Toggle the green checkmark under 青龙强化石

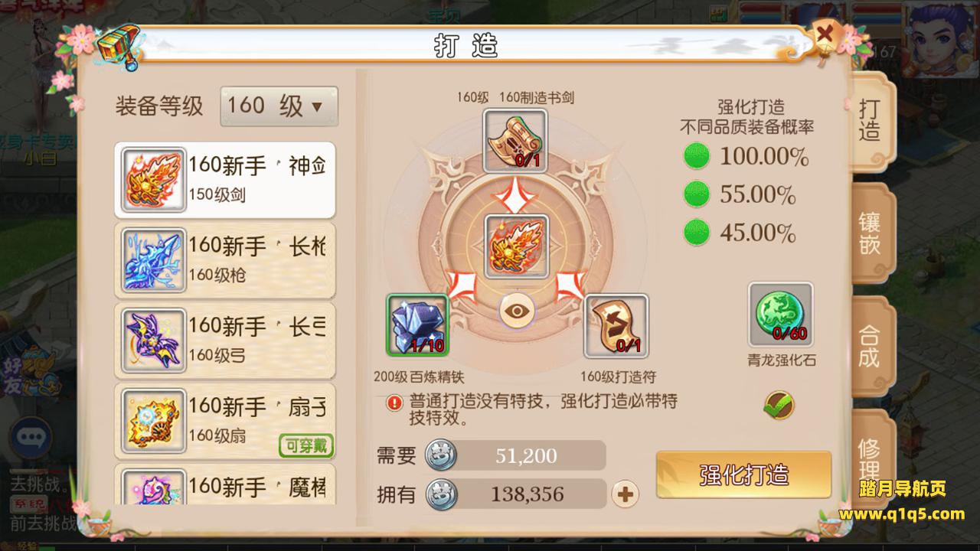[x=779, y=406]
